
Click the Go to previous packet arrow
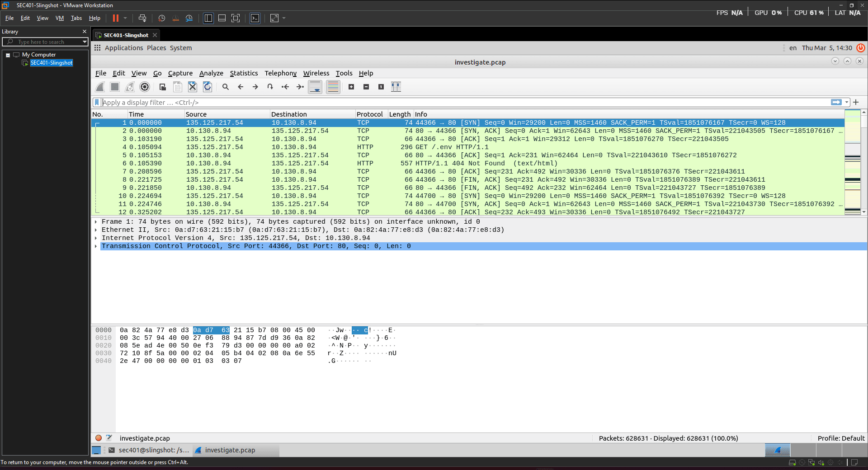coord(241,87)
